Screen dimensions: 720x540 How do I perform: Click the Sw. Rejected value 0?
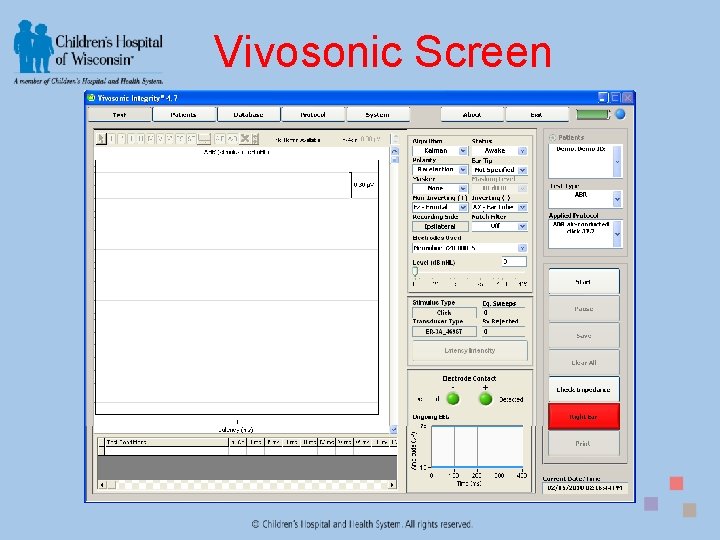503,332
